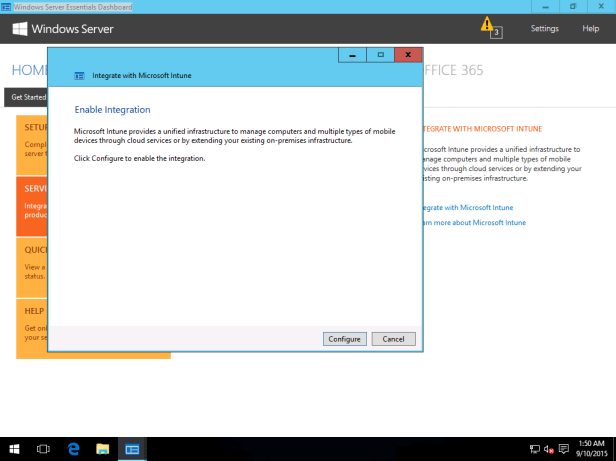Open the Windows Start menu
The image size is (616, 461).
15,449
